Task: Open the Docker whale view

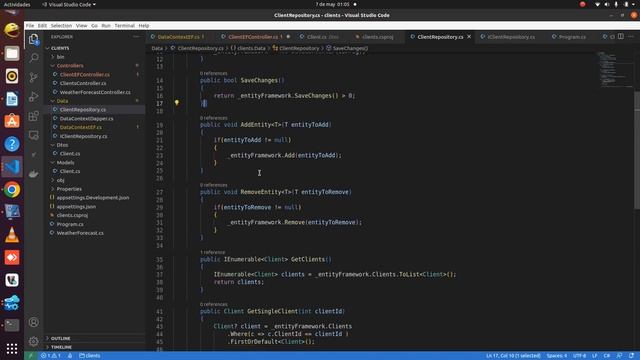Action: [x=34, y=174]
